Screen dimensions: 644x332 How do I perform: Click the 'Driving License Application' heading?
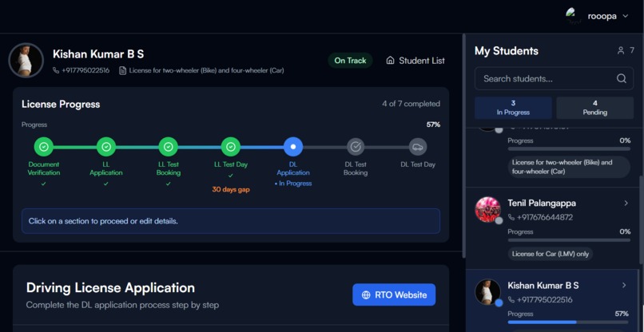point(110,287)
